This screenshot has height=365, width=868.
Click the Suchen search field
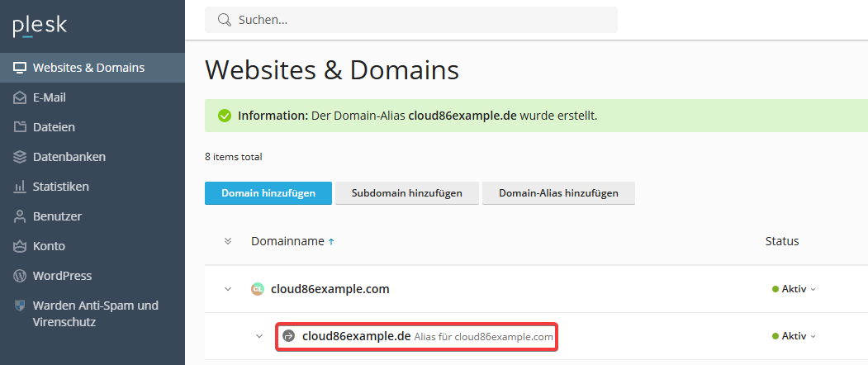click(411, 20)
